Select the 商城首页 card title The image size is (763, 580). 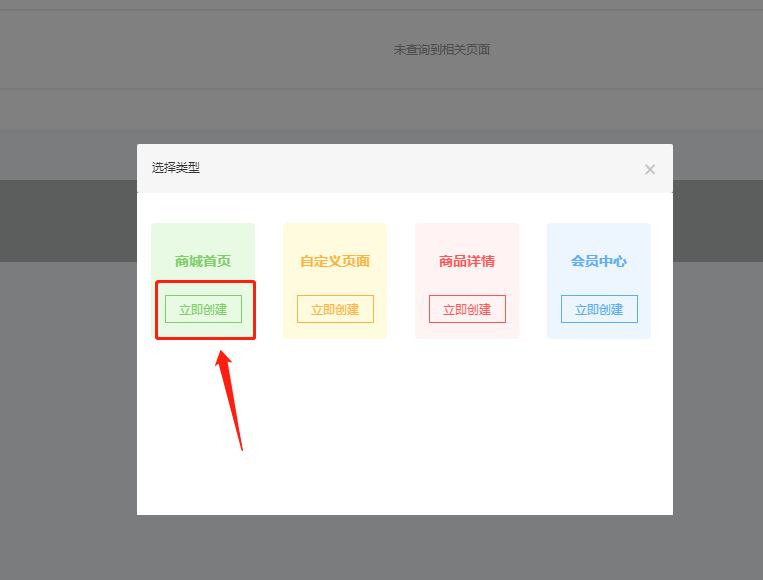click(x=203, y=261)
